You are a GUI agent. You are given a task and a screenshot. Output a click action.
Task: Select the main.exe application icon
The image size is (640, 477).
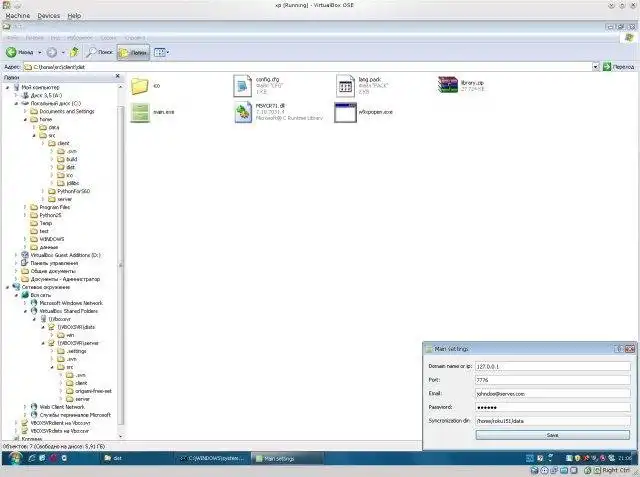(x=140, y=112)
